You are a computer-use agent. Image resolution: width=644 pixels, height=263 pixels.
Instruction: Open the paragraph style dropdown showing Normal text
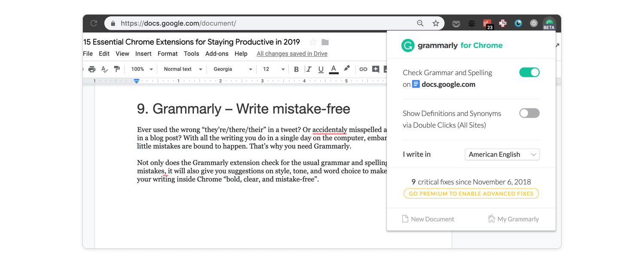182,69
